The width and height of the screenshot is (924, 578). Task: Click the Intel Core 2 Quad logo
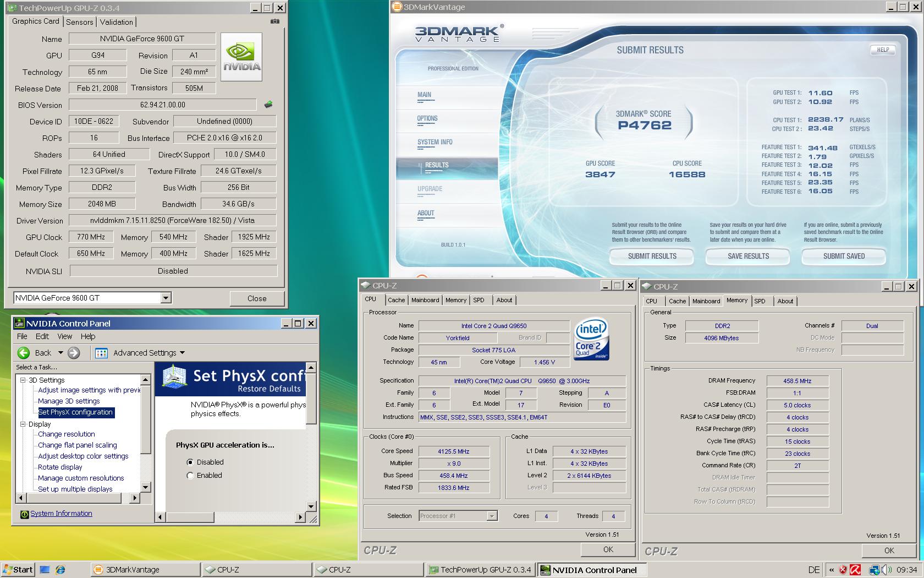coord(591,339)
